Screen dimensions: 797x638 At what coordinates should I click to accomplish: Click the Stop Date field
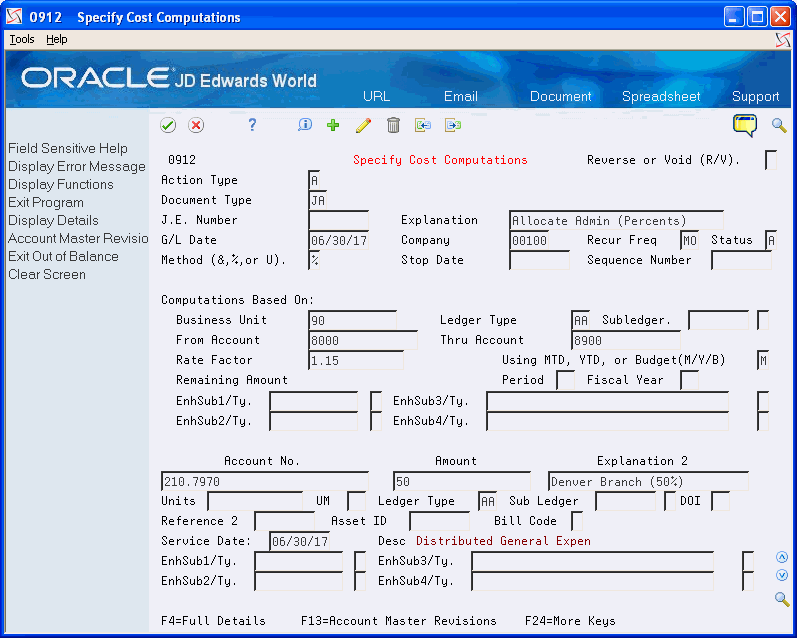tap(539, 260)
